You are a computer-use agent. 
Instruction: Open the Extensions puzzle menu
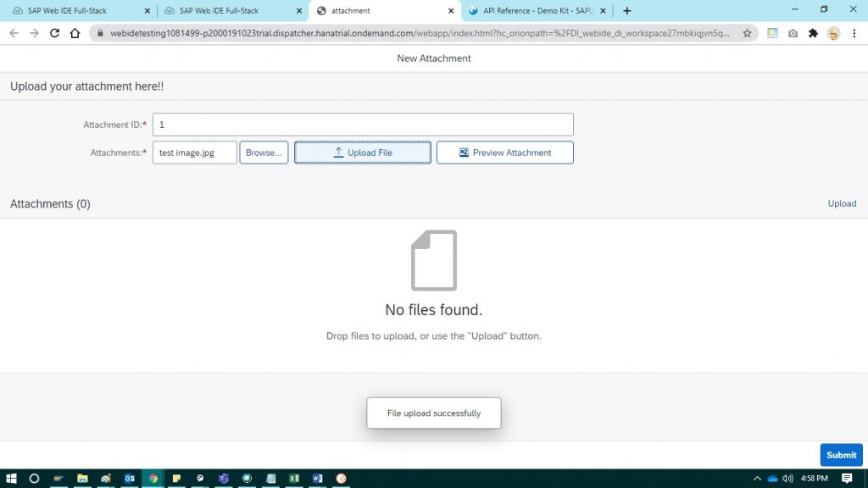click(813, 33)
